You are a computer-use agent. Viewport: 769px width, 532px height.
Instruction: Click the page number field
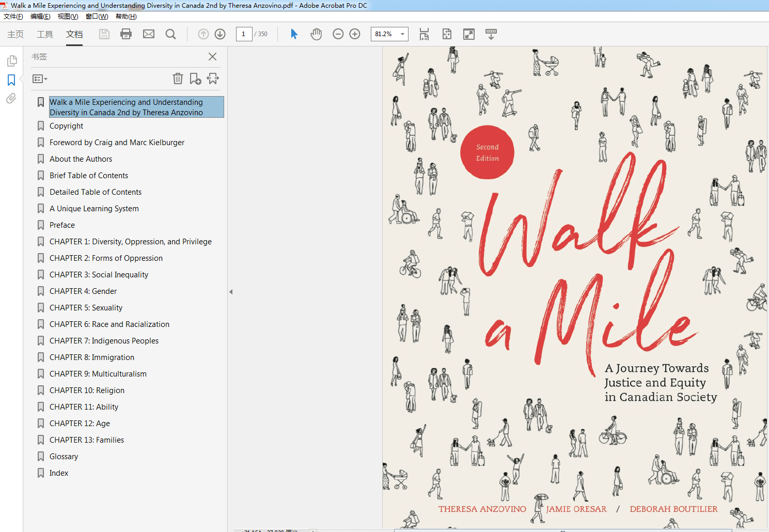point(244,34)
